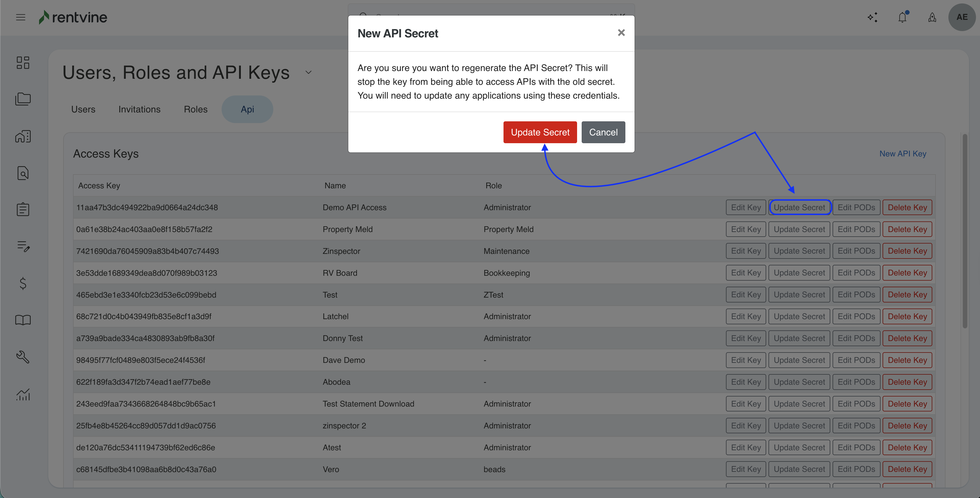Click the reports chart sidebar icon
The height and width of the screenshot is (498, 980).
click(x=23, y=394)
